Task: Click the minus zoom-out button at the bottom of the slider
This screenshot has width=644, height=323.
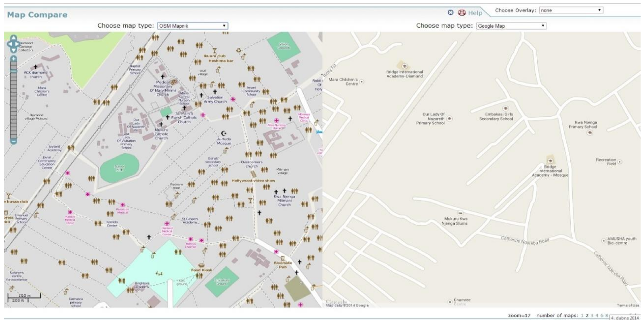Action: [x=13, y=141]
